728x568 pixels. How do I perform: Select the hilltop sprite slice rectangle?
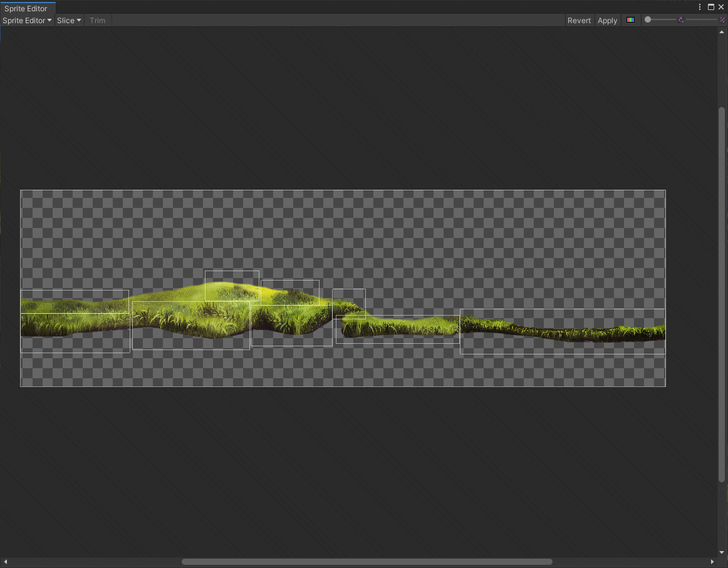click(x=232, y=286)
